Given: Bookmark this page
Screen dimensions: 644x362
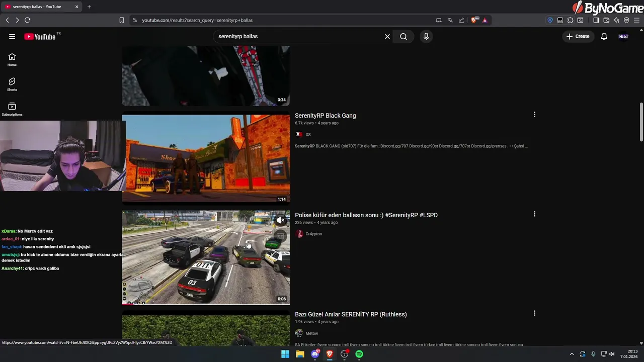Looking at the screenshot, I should tap(122, 20).
